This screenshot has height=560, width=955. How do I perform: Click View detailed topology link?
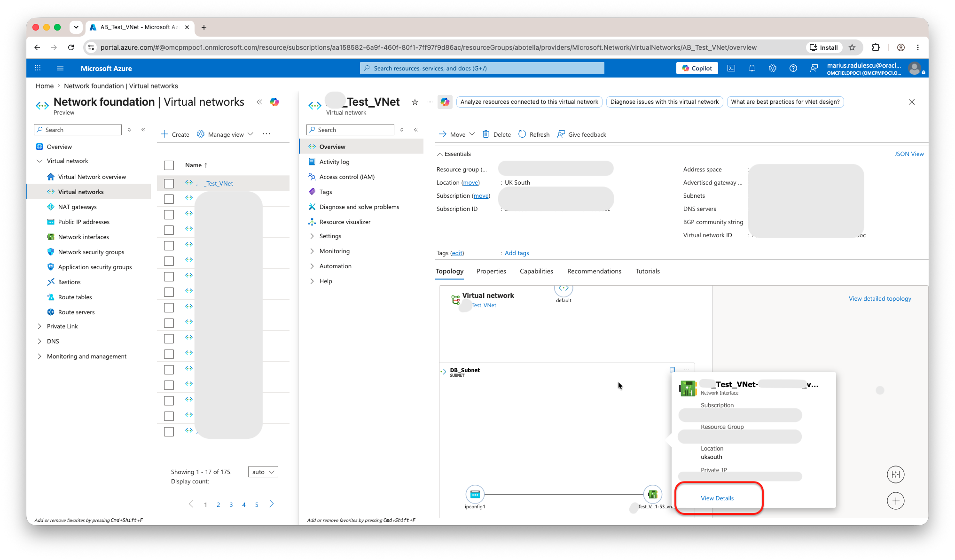click(880, 299)
